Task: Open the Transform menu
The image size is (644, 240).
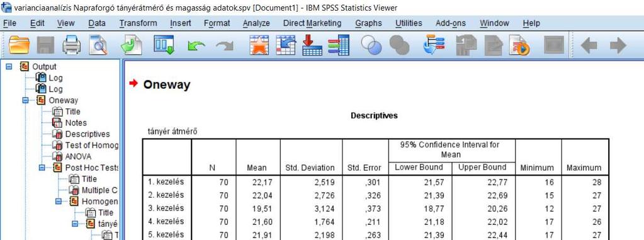Action: click(138, 23)
